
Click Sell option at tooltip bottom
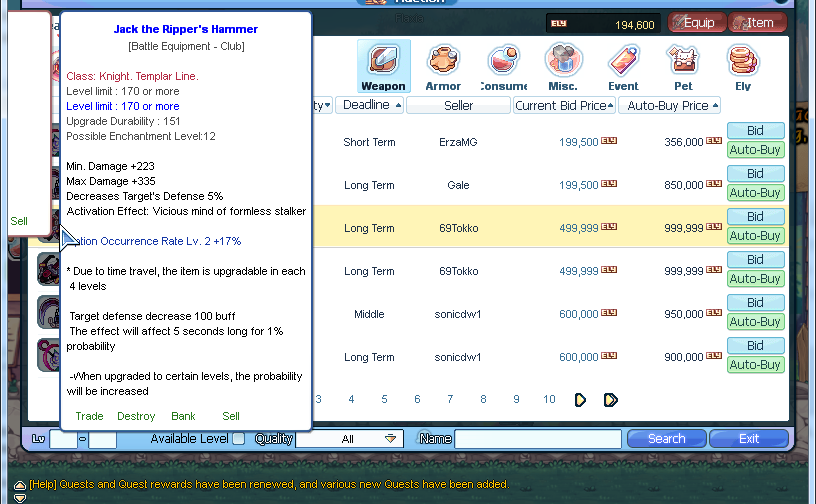coord(231,416)
